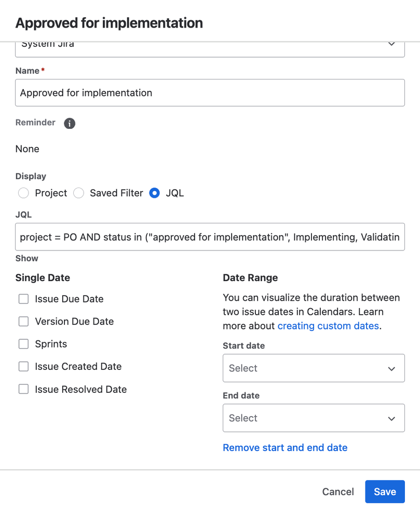This screenshot has width=420, height=519.
Task: Focus the Name text field
Action: pos(210,92)
